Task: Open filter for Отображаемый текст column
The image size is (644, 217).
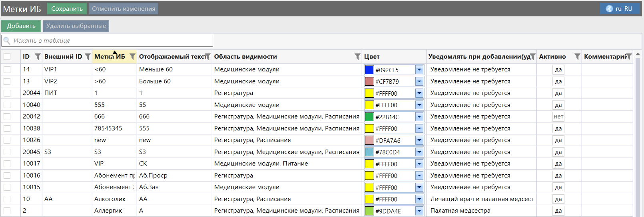Action: (x=207, y=57)
